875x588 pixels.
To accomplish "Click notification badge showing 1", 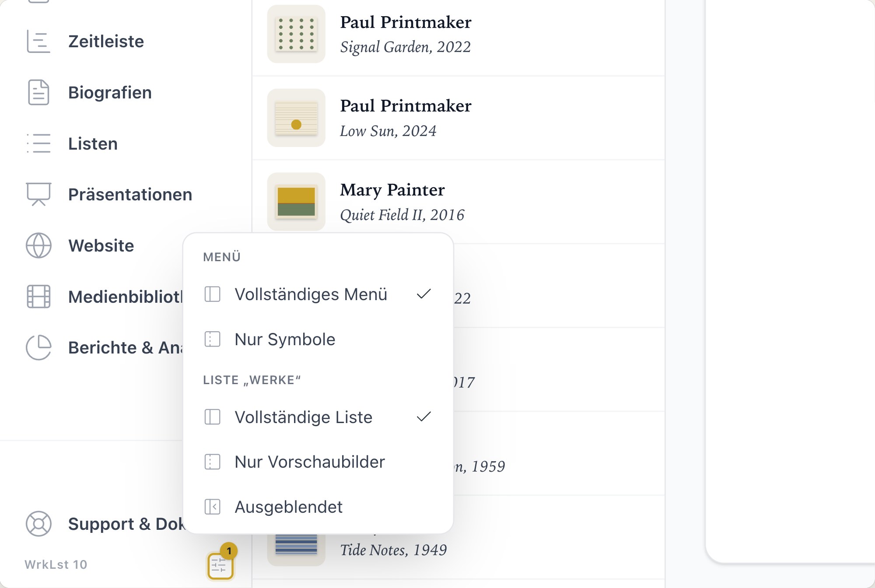I will 229,551.
